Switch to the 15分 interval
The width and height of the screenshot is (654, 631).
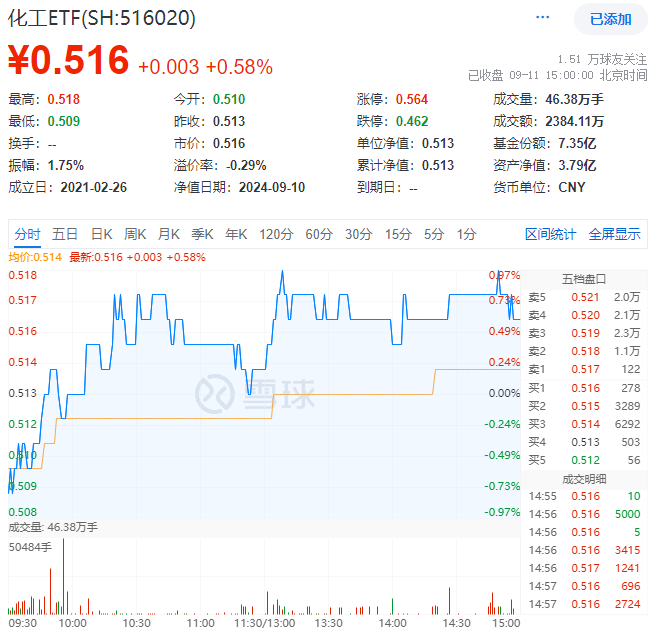(398, 234)
